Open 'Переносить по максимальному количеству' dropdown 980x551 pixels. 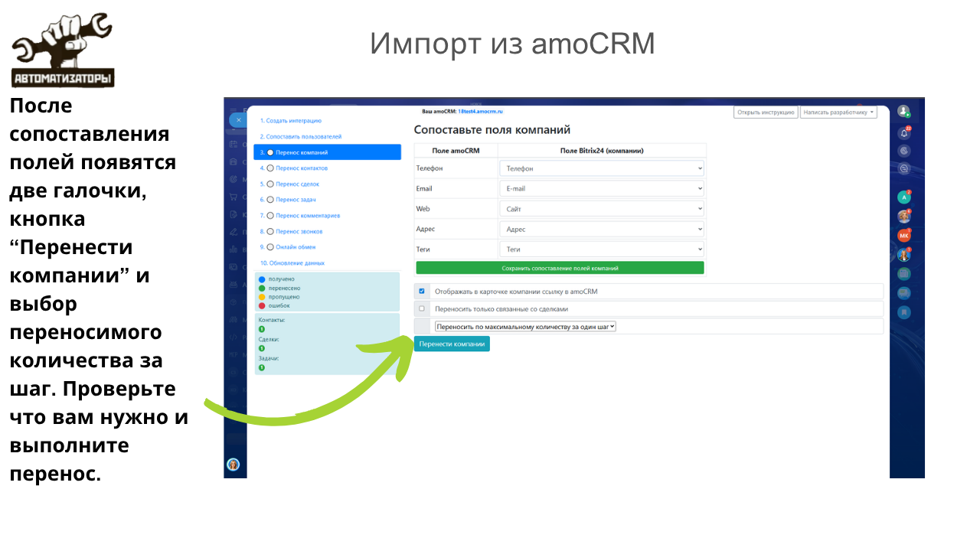tap(525, 326)
